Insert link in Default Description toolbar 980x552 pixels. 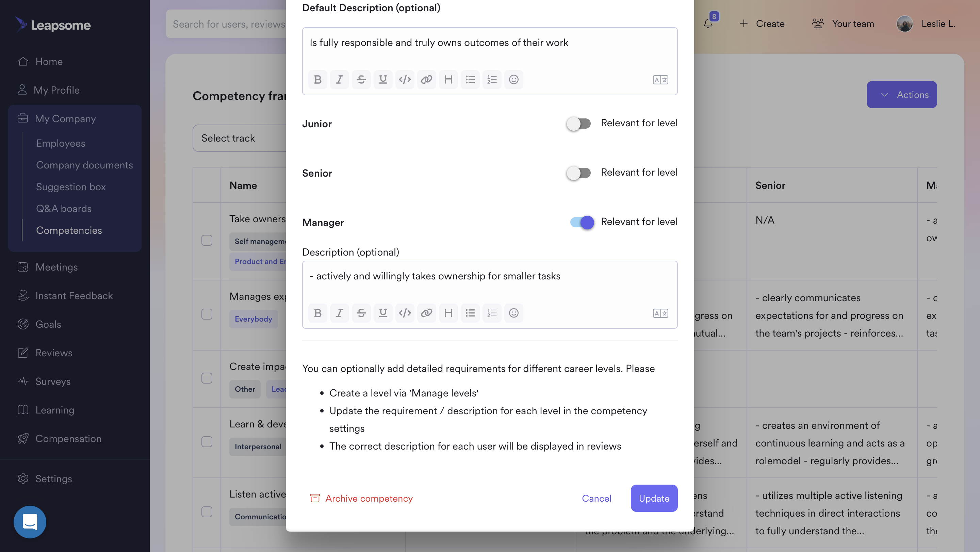coord(426,80)
